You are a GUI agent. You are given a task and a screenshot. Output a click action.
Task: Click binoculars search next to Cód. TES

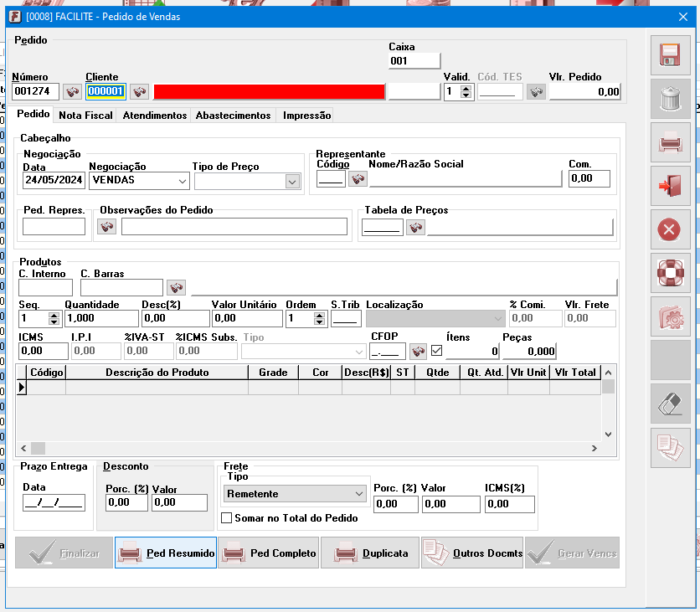[x=536, y=92]
